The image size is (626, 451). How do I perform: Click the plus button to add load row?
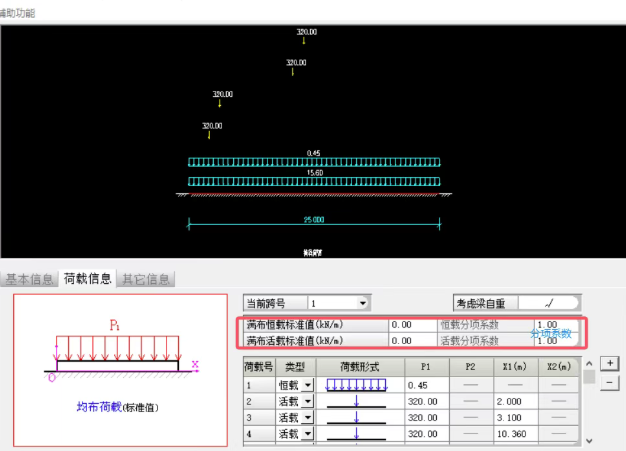point(608,363)
